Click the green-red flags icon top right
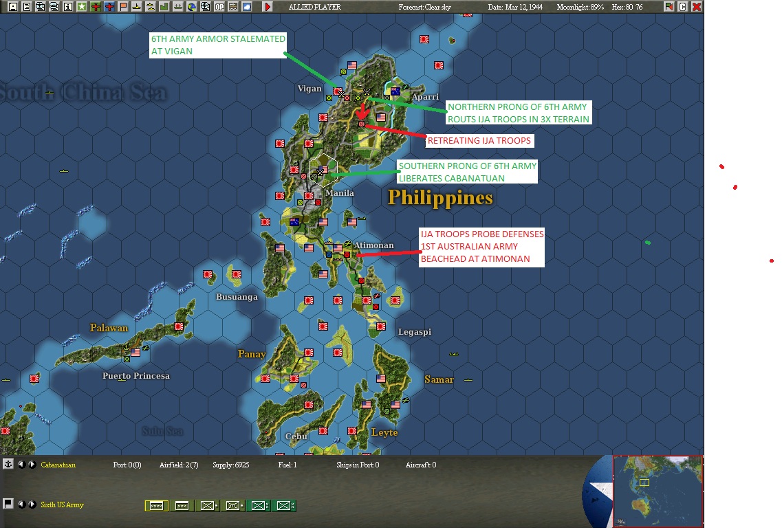 (669, 7)
